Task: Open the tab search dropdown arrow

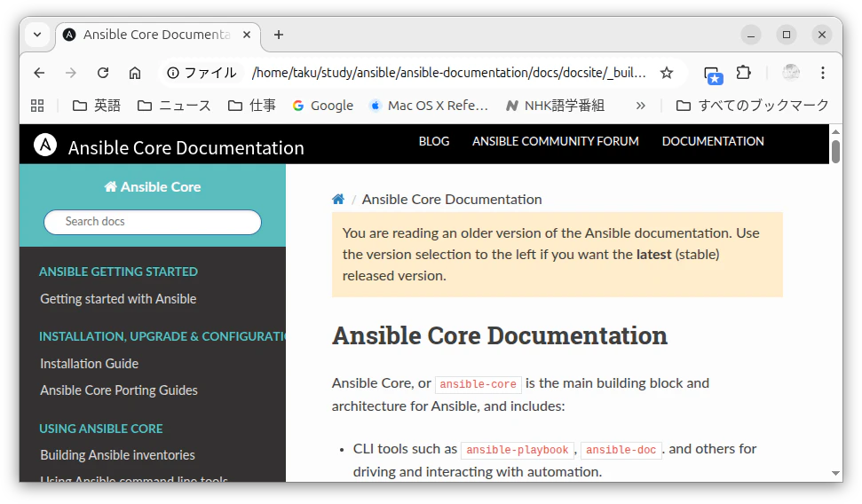Action: coord(37,35)
